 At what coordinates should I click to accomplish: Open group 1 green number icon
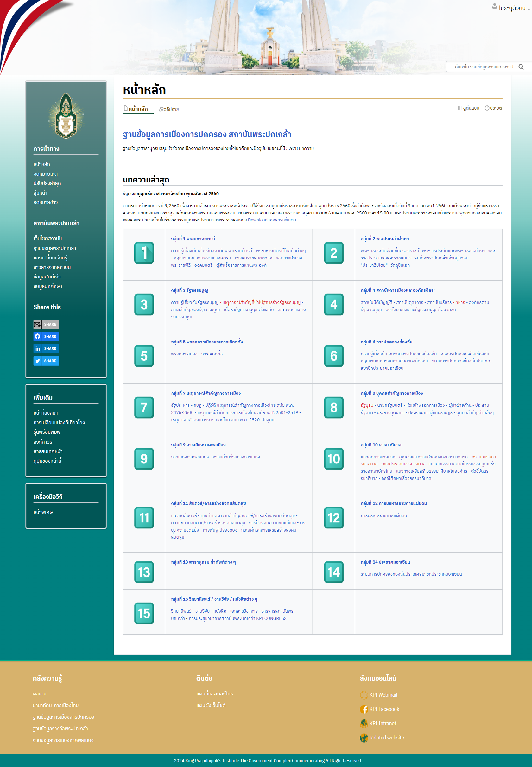(144, 253)
